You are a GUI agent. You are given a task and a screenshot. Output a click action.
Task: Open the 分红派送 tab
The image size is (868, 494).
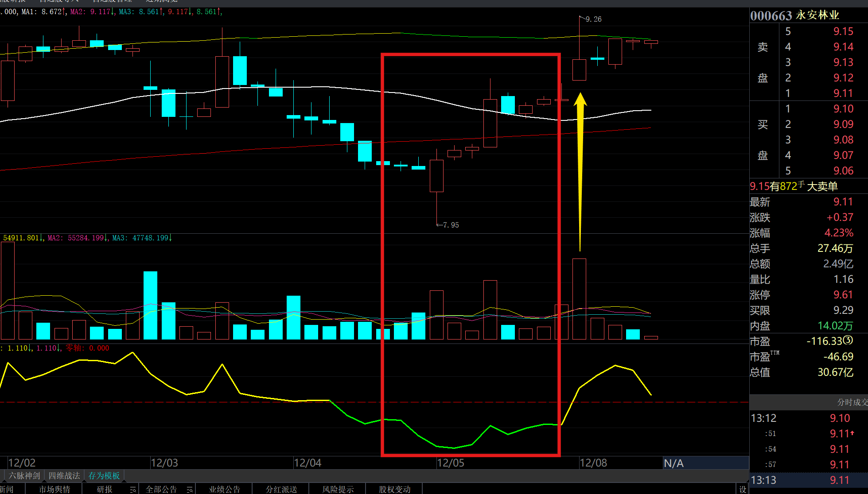click(x=281, y=489)
